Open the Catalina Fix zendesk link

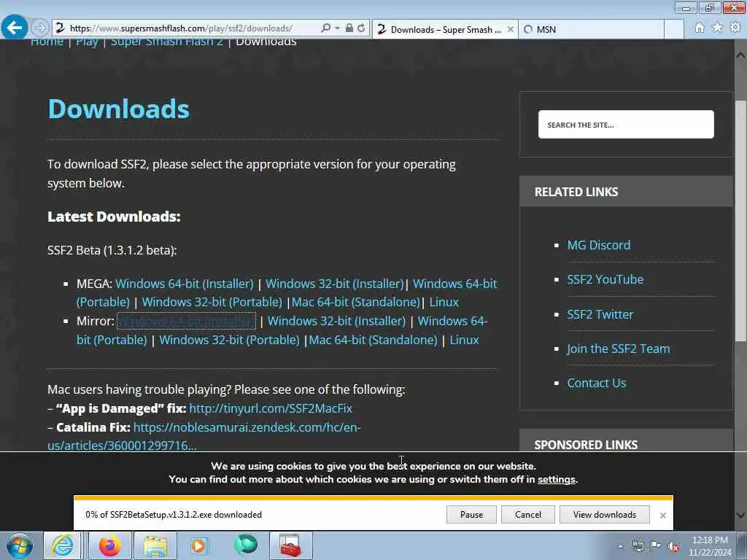click(204, 436)
